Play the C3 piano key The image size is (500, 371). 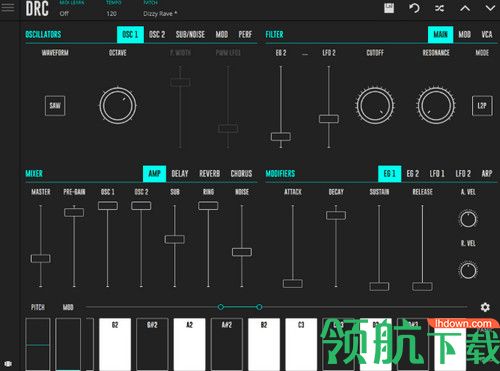coord(301,344)
